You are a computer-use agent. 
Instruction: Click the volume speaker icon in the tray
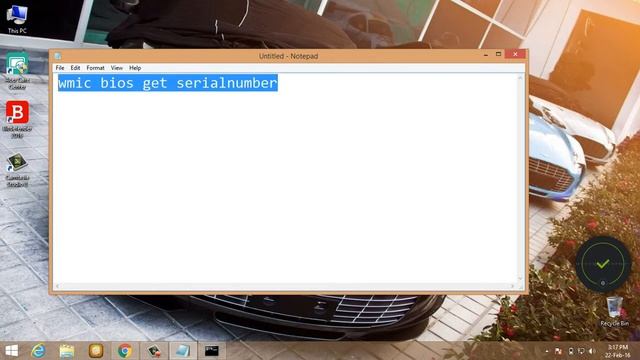[x=592, y=351]
